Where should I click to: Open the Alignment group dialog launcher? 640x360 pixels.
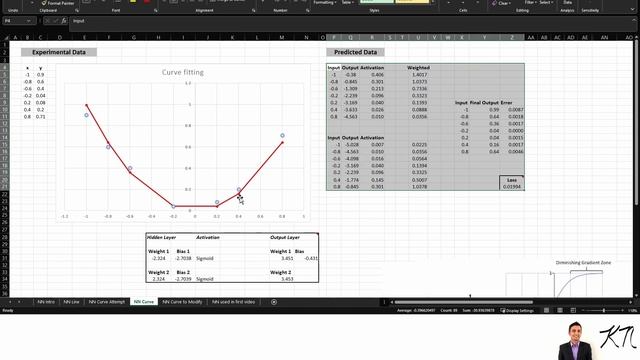point(253,11)
